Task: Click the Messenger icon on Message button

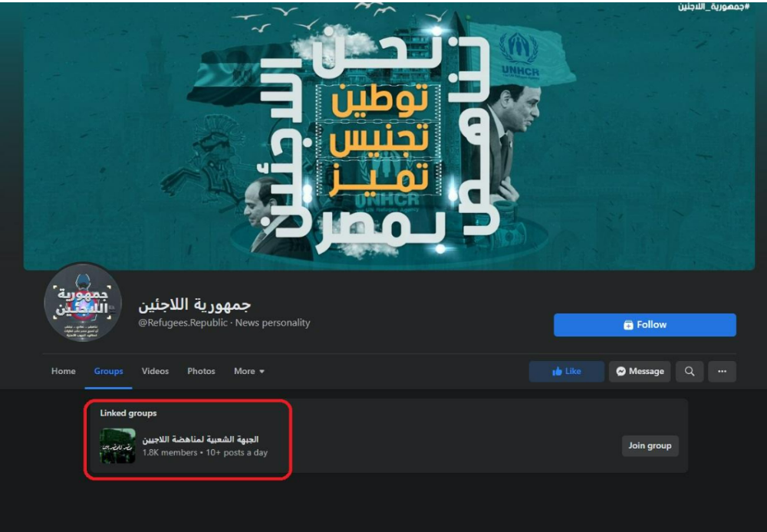Action: tap(621, 372)
